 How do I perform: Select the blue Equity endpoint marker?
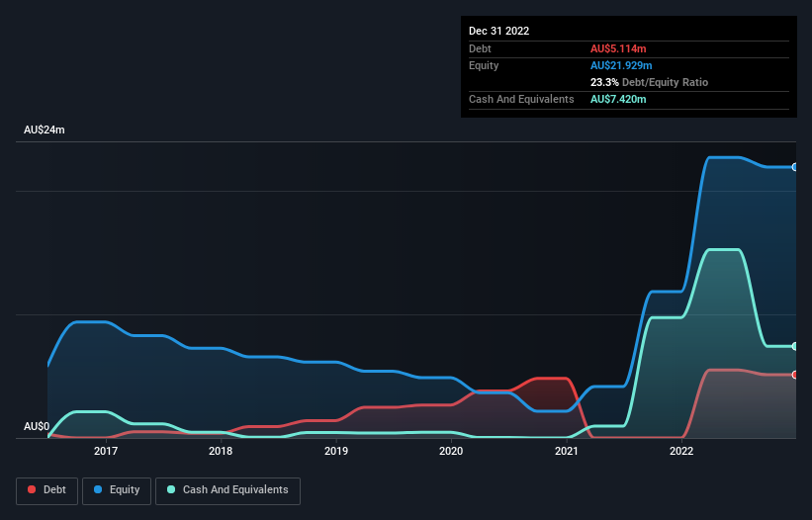tap(795, 167)
